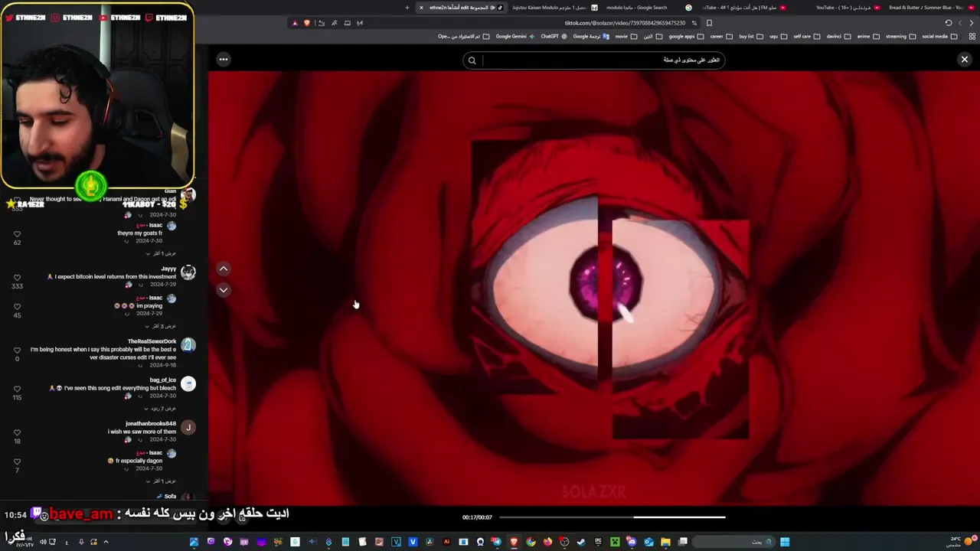Click the tiktok.com address bar
This screenshot has width=980, height=551.
coord(624,23)
